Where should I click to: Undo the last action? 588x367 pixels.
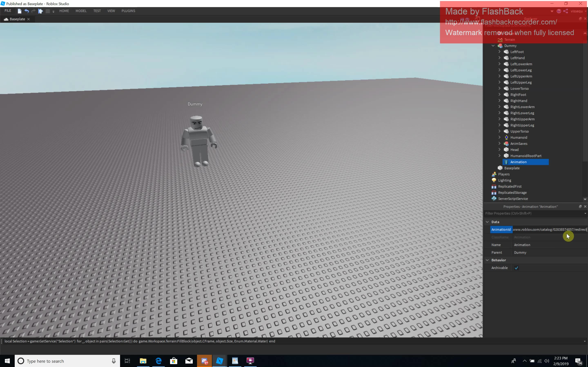point(27,11)
